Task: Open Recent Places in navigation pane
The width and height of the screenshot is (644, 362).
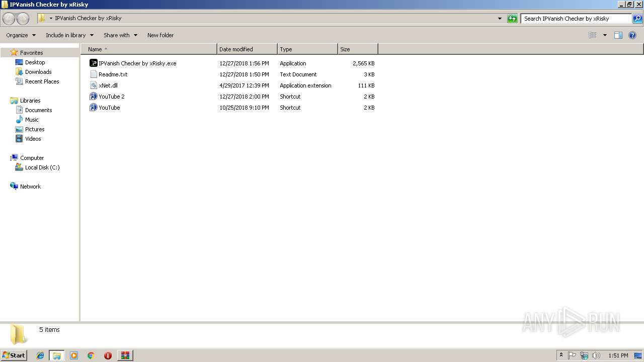Action: pos(42,81)
